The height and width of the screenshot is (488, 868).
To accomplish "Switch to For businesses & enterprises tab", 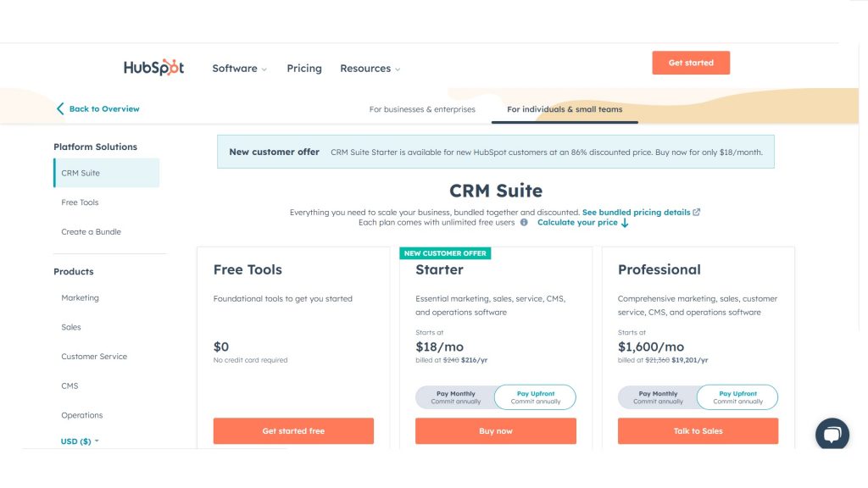I will tap(422, 109).
